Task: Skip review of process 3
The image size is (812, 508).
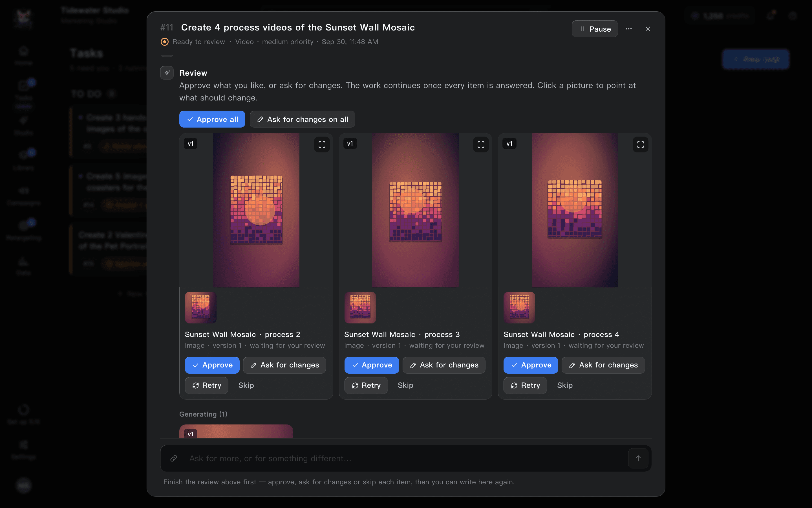Action: [x=405, y=385]
